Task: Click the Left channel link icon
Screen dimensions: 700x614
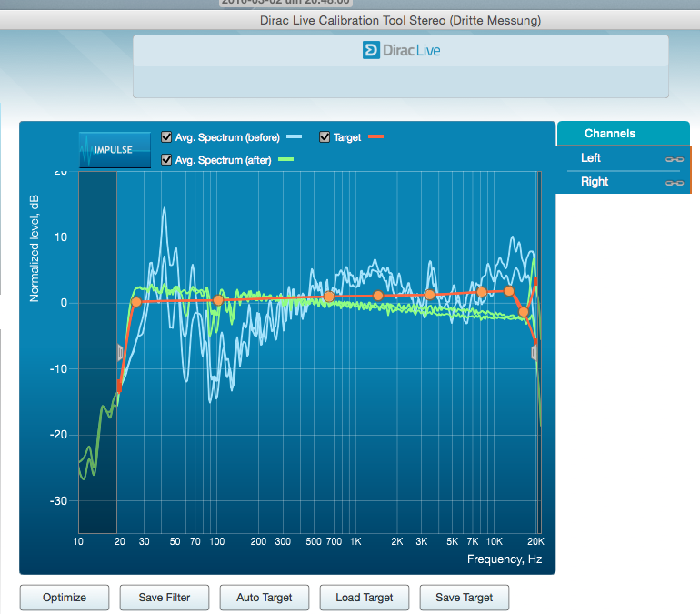Action: coord(675,159)
